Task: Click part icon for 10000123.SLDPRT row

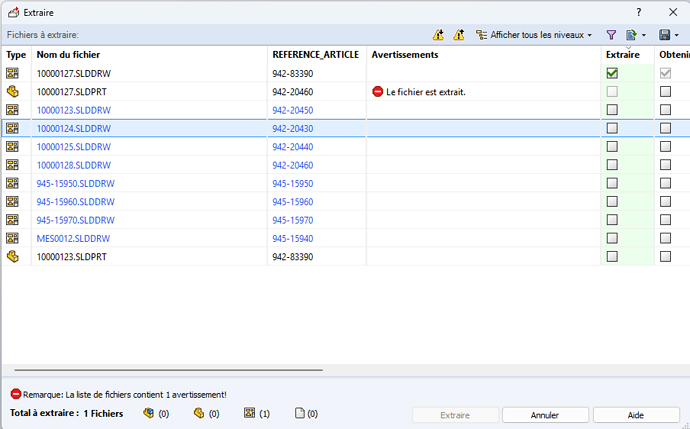Action: coord(12,257)
